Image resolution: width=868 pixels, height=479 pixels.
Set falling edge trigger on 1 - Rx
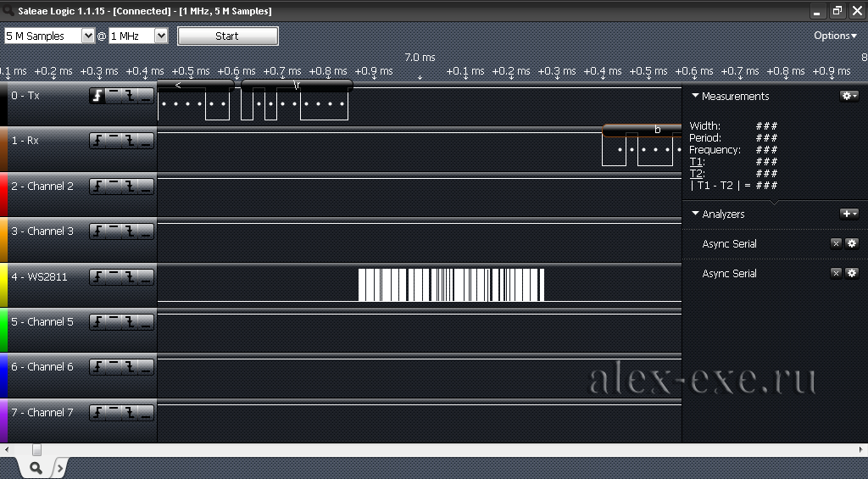pyautogui.click(x=130, y=142)
